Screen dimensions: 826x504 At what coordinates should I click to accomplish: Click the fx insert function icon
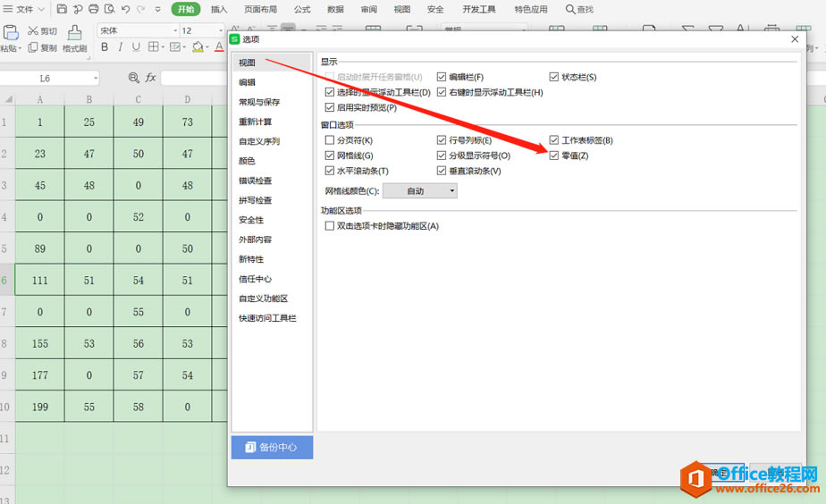(151, 78)
